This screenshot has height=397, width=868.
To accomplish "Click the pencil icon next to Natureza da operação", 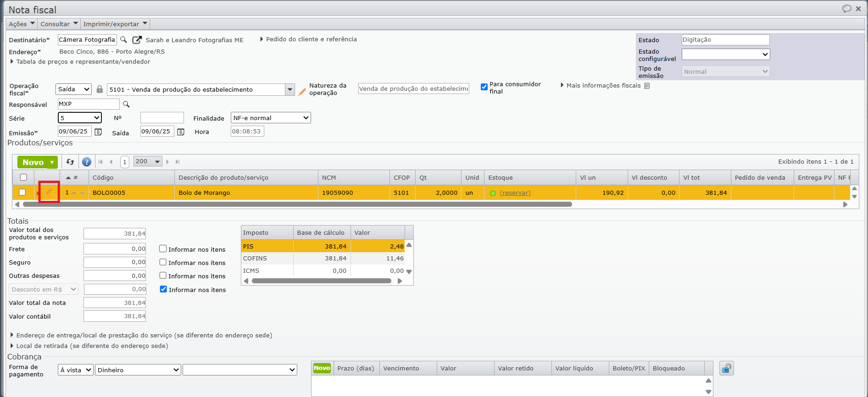I will 302,92.
